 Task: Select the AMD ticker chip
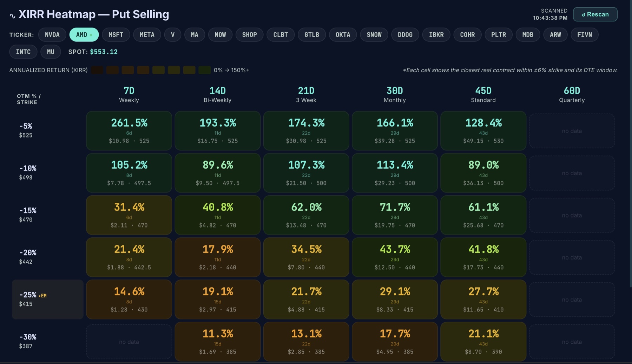coord(84,35)
